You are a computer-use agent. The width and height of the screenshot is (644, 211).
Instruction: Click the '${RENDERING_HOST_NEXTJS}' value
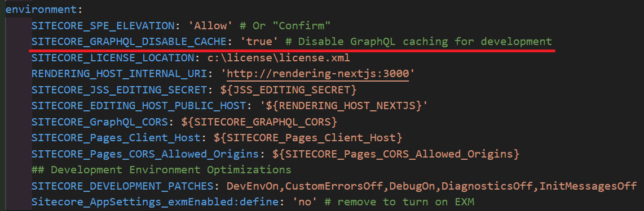[344, 106]
